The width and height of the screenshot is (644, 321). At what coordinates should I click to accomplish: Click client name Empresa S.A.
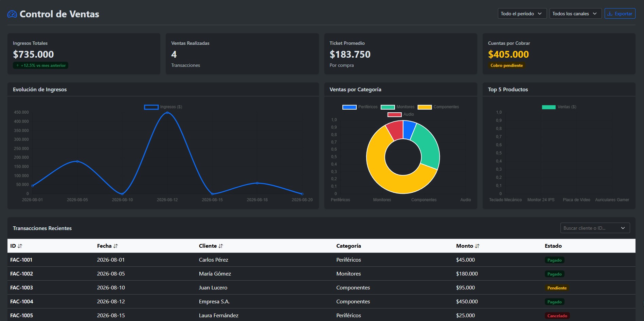[x=214, y=302]
